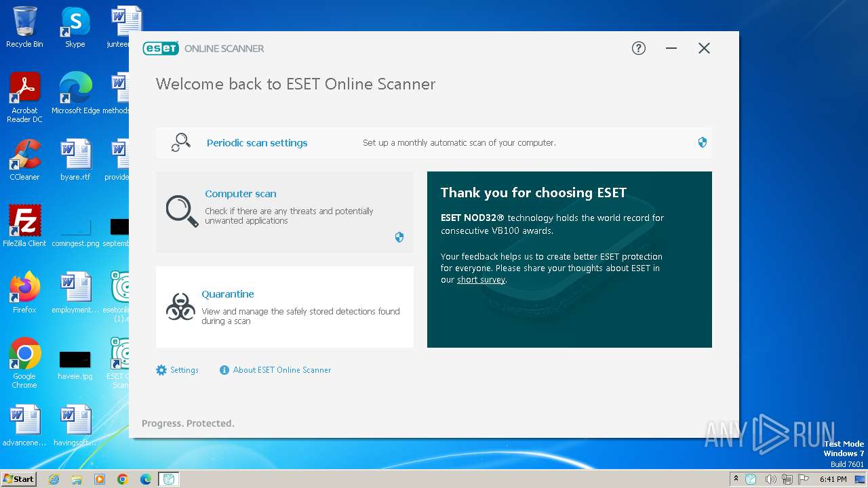
Task: Open Settings link
Action: click(x=184, y=370)
